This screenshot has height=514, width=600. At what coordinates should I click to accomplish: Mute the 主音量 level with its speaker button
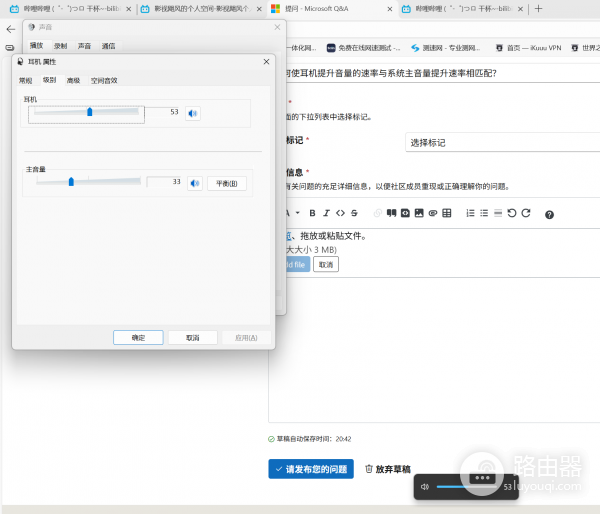click(195, 183)
